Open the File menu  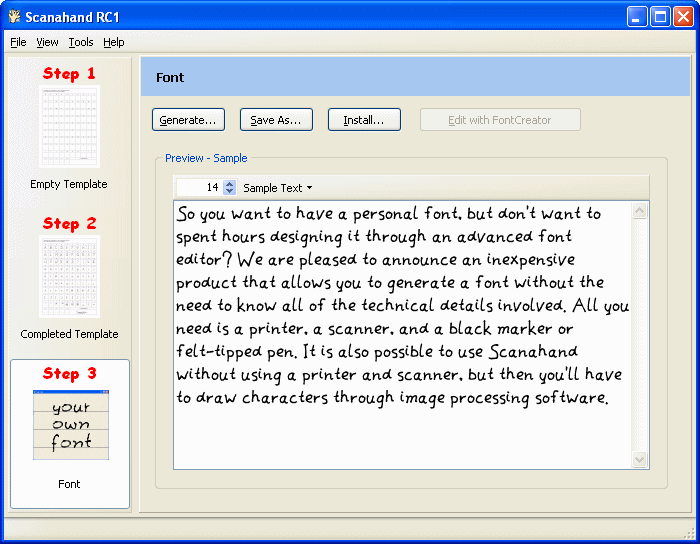[x=18, y=42]
